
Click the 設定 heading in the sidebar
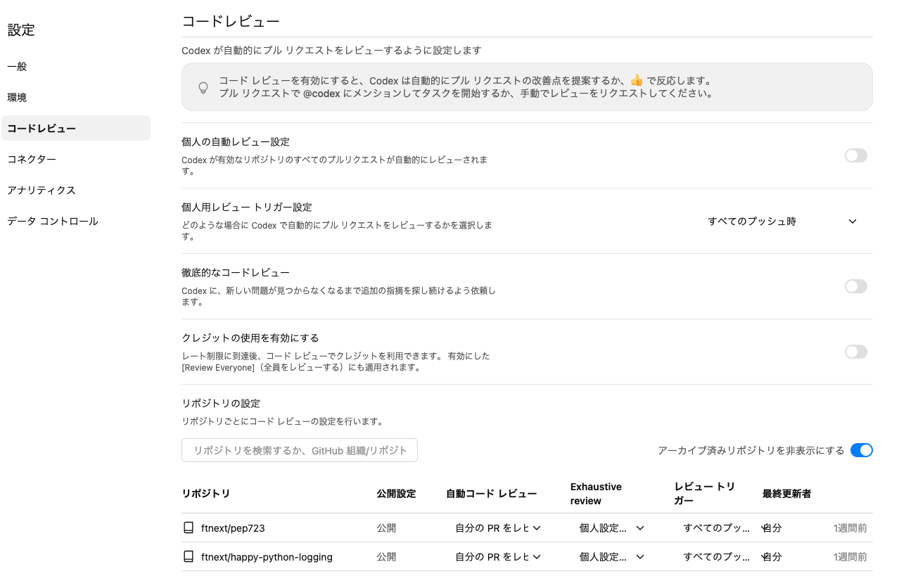[21, 30]
